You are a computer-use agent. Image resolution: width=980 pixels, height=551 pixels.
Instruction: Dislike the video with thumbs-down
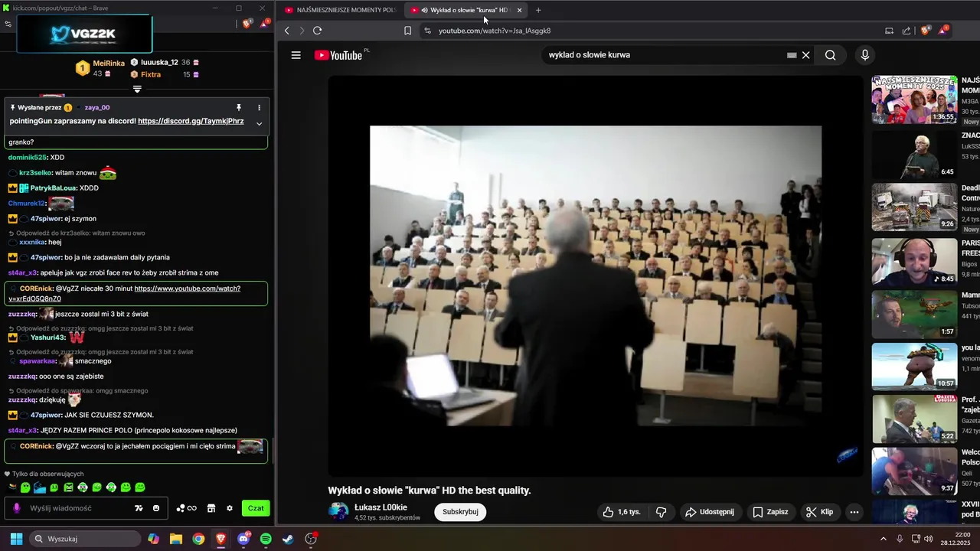(661, 512)
